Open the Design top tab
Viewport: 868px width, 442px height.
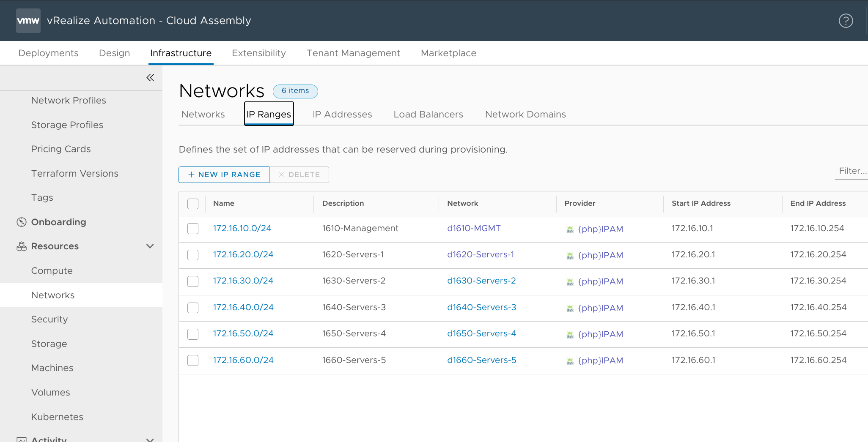[114, 53]
